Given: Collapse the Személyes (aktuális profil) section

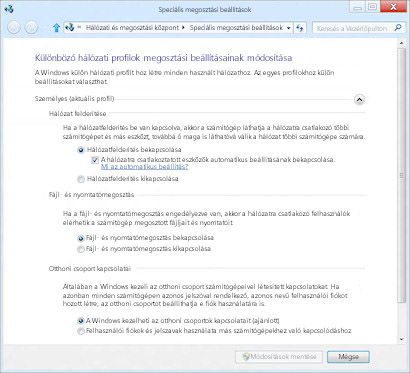Looking at the screenshot, I should (359, 99).
